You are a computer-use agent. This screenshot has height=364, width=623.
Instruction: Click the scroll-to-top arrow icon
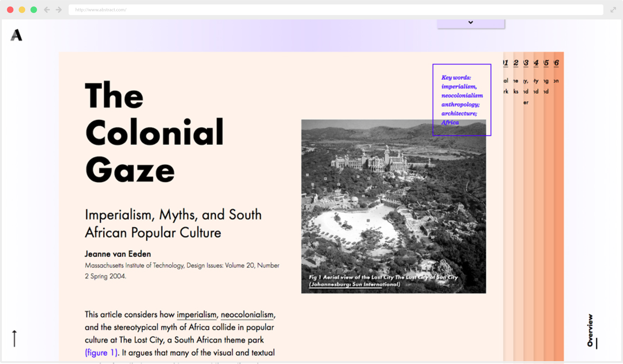pyautogui.click(x=14, y=339)
